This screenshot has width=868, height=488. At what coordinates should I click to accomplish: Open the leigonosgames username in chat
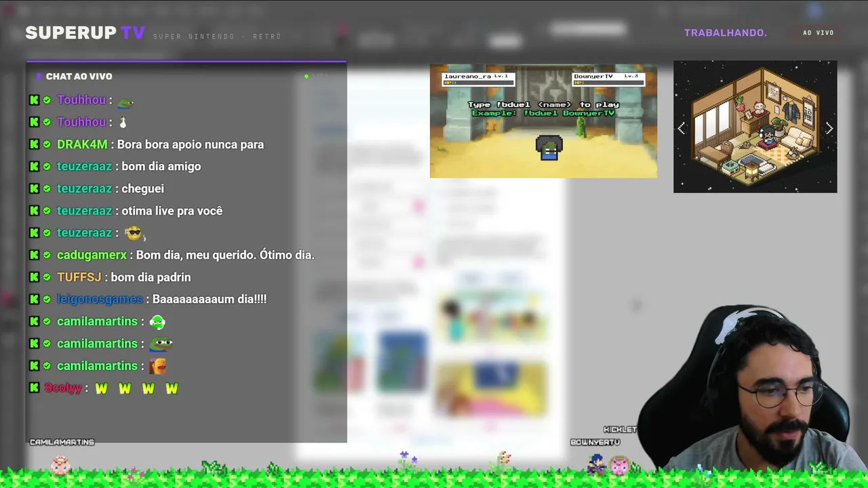[x=100, y=299]
